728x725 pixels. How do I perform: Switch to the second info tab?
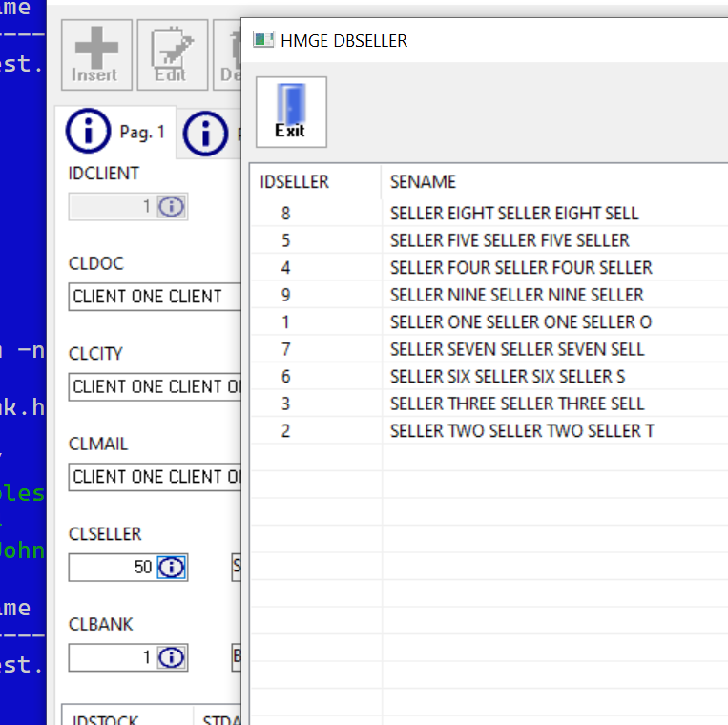(x=209, y=134)
